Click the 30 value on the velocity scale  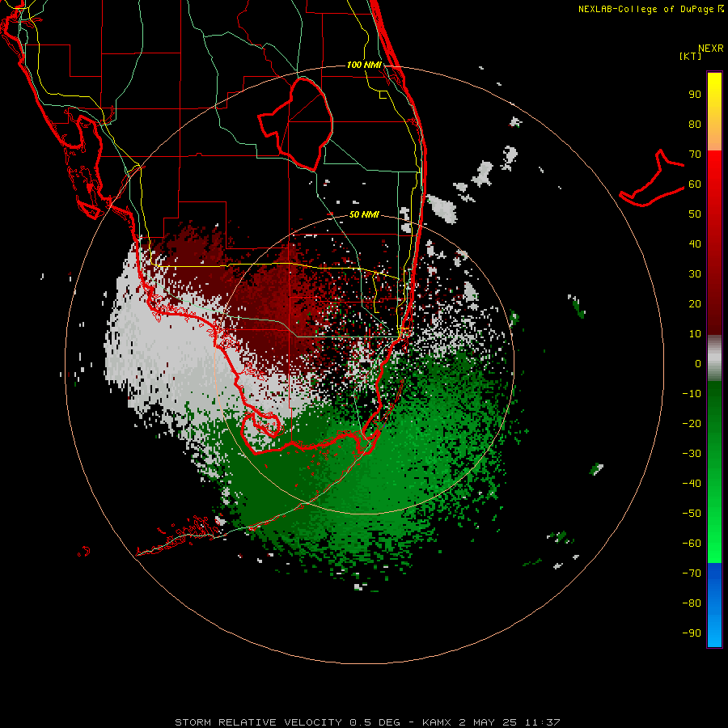pos(695,273)
